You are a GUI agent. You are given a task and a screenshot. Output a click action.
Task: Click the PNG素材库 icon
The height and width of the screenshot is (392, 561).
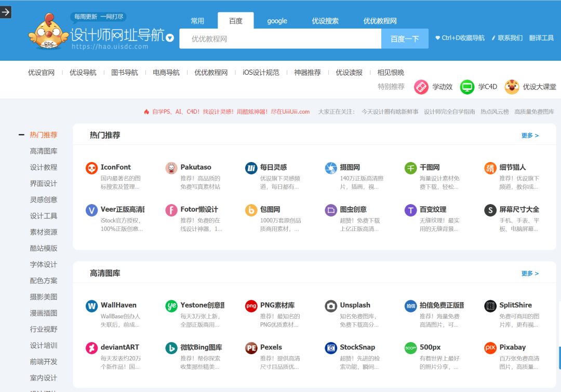coord(251,306)
